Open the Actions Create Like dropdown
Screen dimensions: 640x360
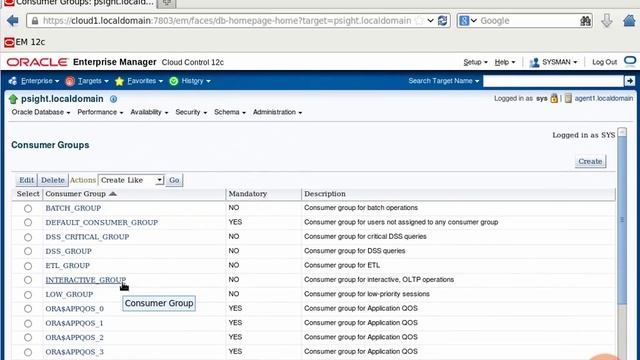pos(131,180)
